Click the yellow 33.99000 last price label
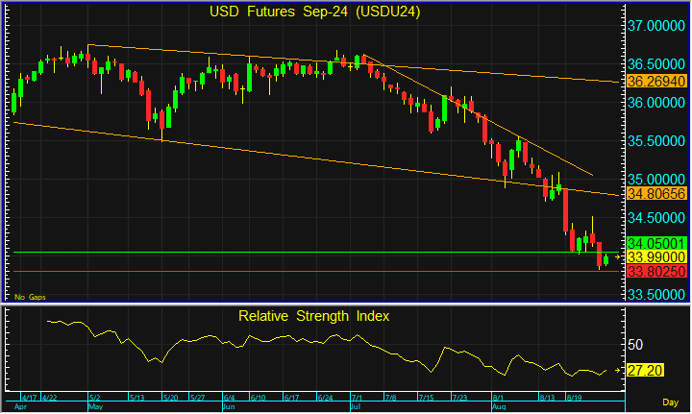Image resolution: width=692 pixels, height=414 pixels. [653, 256]
